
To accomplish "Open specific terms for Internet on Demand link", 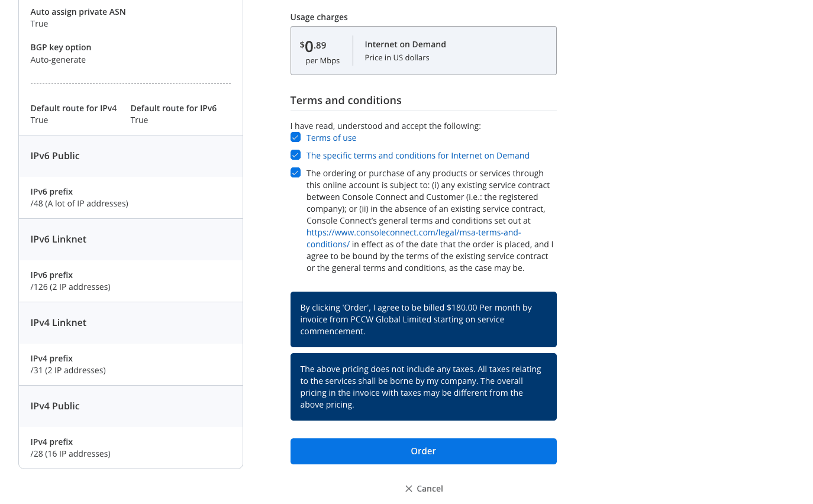I will (418, 156).
